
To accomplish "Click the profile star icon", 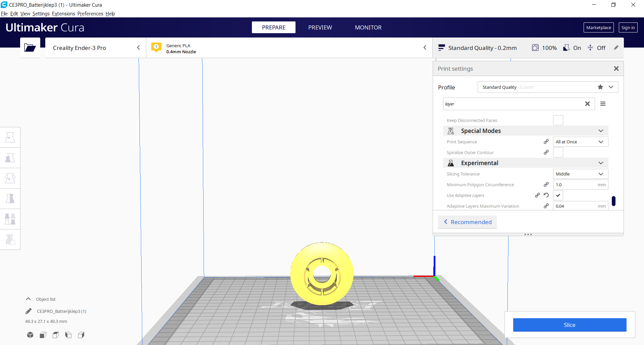I will [600, 87].
